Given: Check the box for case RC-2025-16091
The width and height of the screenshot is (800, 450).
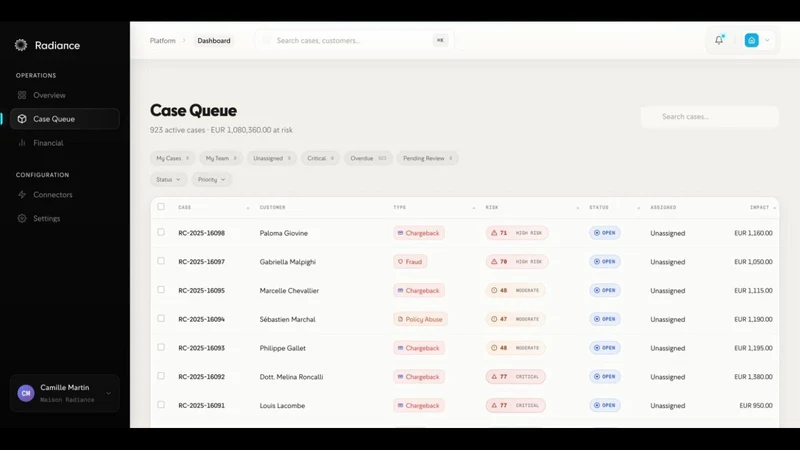Looking at the screenshot, I should (x=161, y=405).
